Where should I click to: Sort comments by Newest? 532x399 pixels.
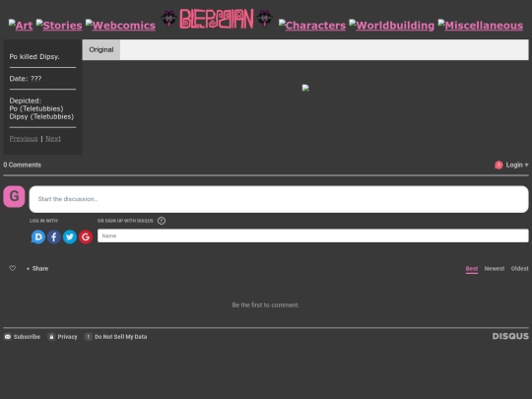tap(495, 269)
